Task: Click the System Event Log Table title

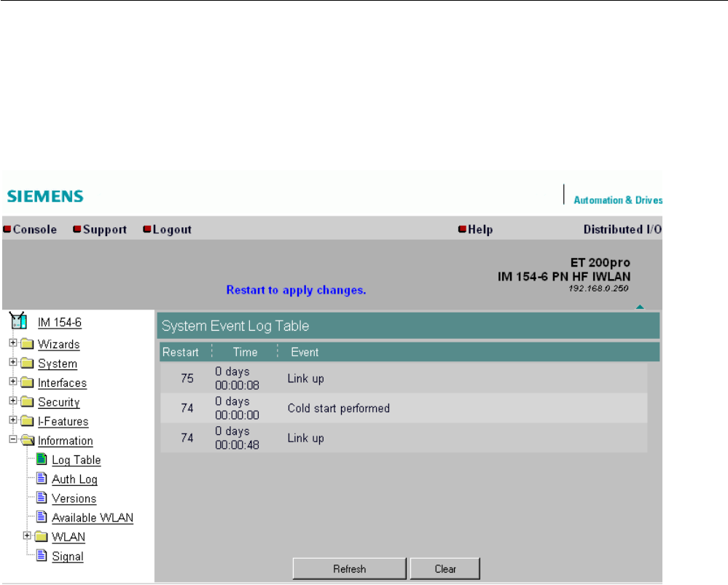Action: 235,326
